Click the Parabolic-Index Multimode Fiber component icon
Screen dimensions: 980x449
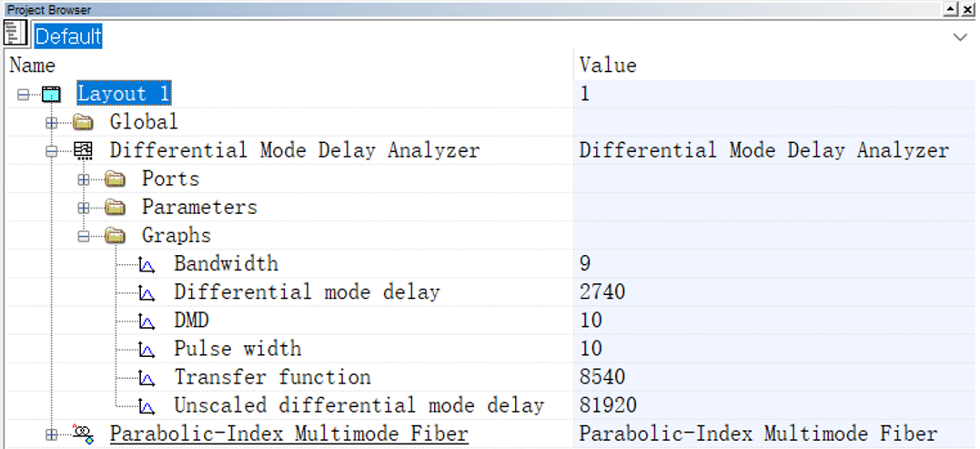point(83,434)
